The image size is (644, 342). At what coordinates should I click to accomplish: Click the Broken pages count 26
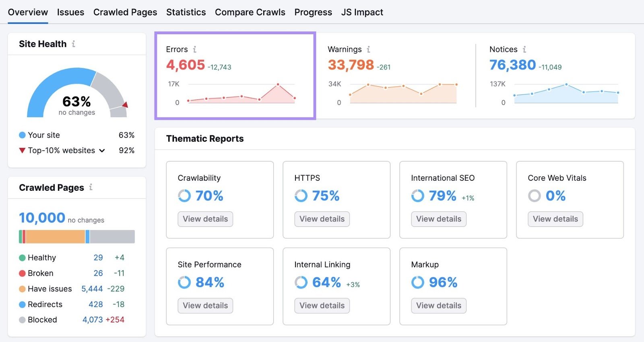click(x=98, y=273)
